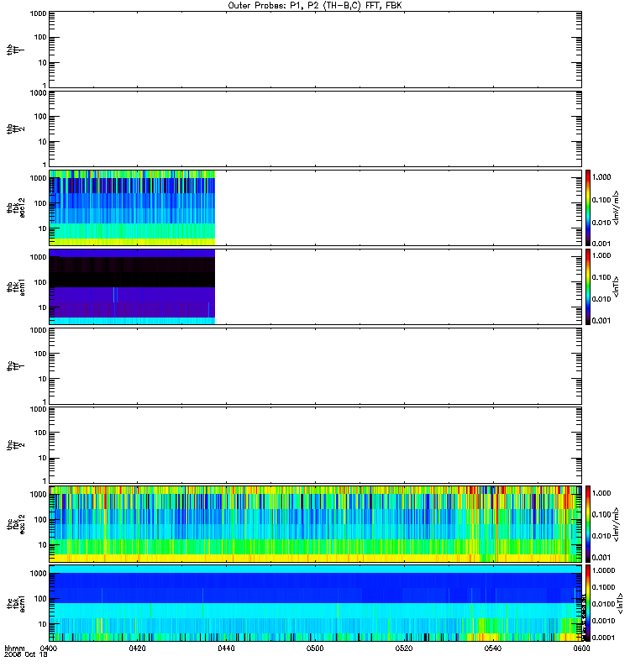Click the 2008 Oct 18 date label
The width and height of the screenshot is (630, 672).
coord(26,655)
